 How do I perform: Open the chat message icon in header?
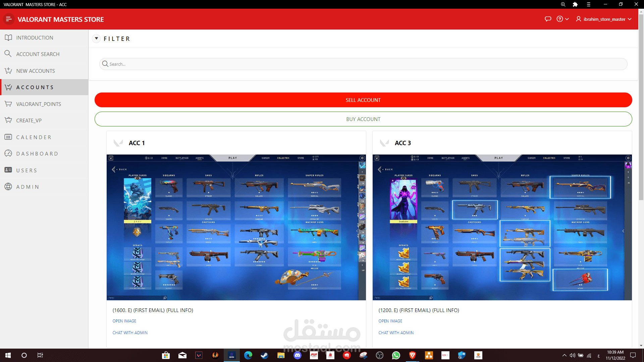point(548,19)
